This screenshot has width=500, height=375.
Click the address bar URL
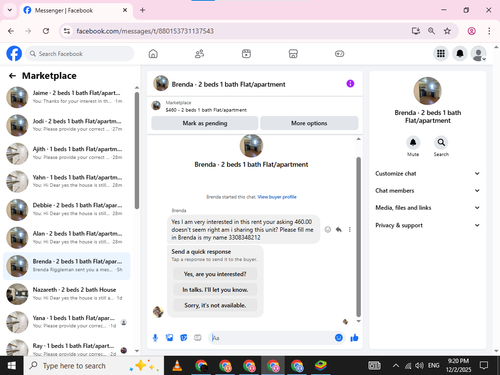(145, 31)
